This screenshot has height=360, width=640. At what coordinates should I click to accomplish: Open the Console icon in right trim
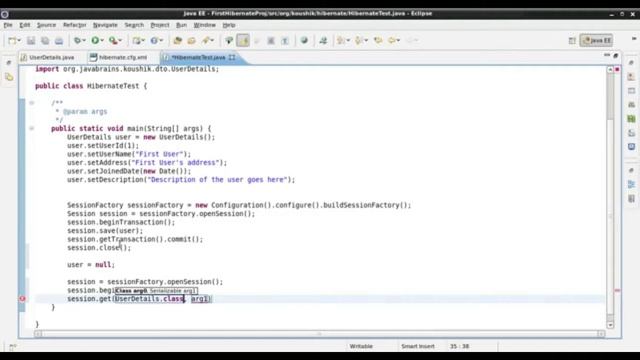tap(631, 147)
